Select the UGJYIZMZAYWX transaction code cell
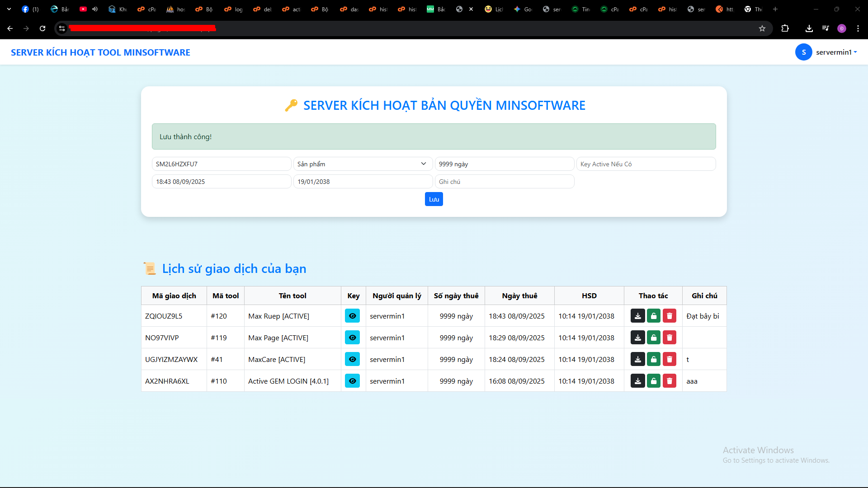This screenshot has width=868, height=488. (x=174, y=359)
